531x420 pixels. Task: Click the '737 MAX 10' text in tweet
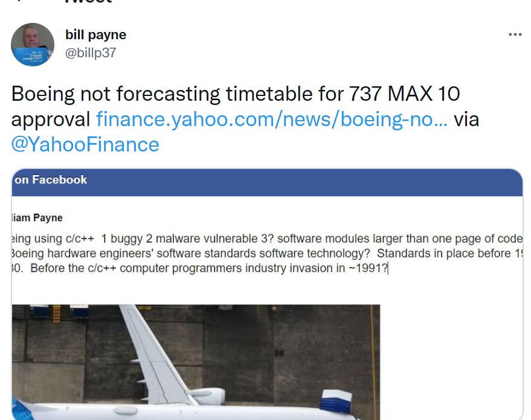pos(404,94)
